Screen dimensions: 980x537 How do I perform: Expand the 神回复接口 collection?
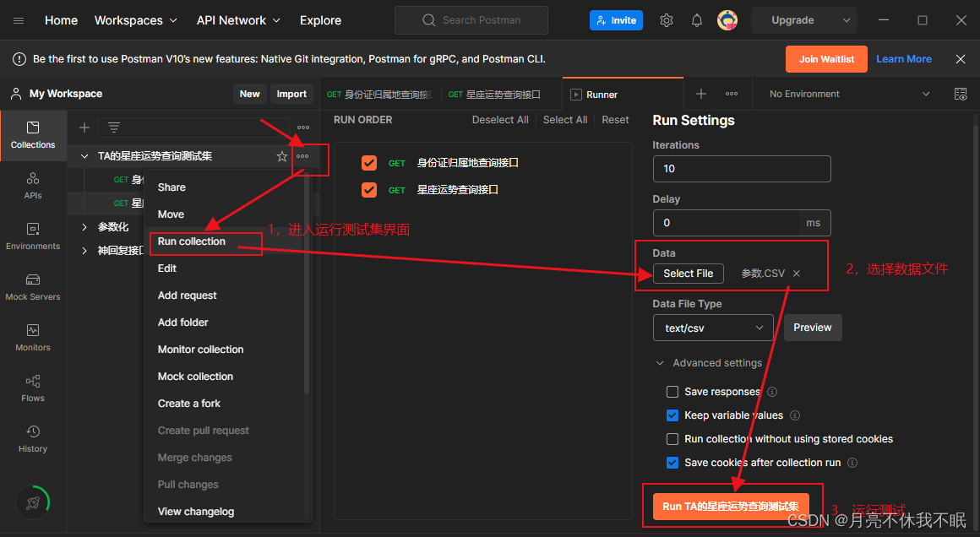[84, 251]
